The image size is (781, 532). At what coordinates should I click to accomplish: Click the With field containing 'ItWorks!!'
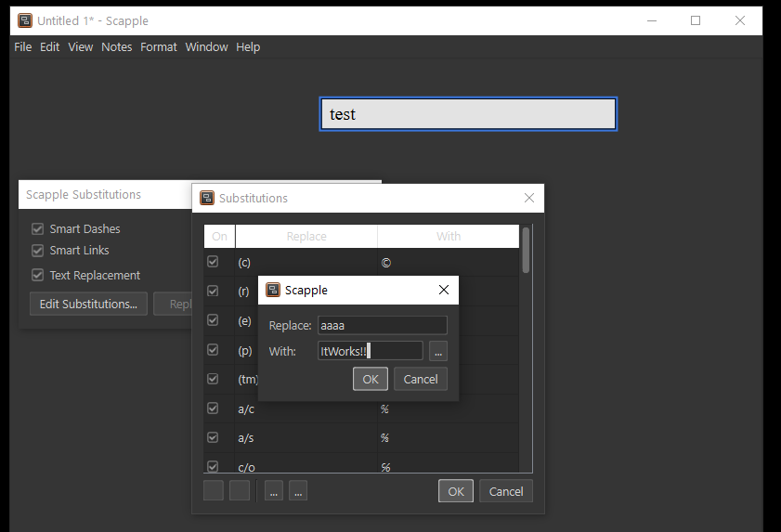(x=371, y=351)
